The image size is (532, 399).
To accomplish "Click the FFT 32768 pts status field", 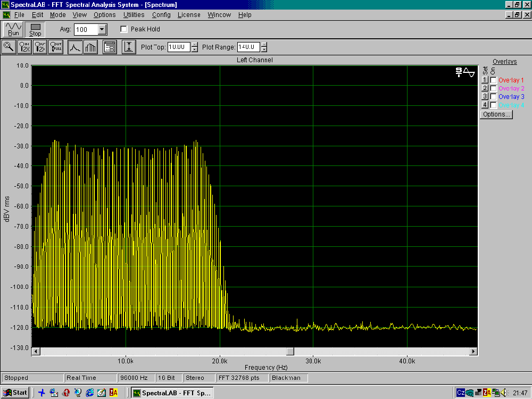I will [x=242, y=378].
